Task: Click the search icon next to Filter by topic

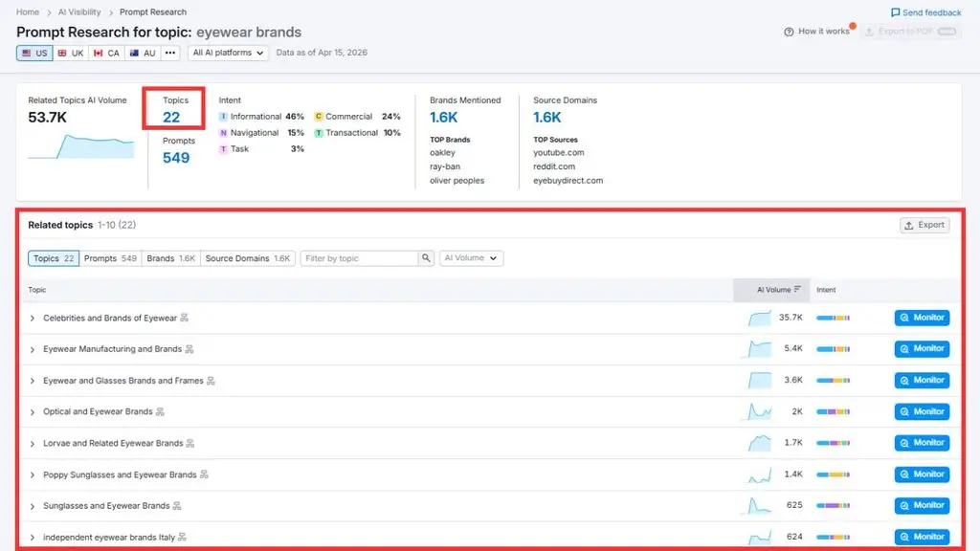Action: coord(426,258)
